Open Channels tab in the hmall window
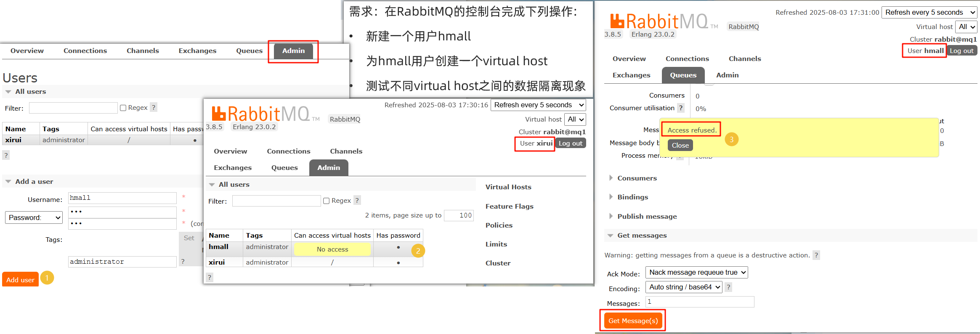 coord(745,59)
